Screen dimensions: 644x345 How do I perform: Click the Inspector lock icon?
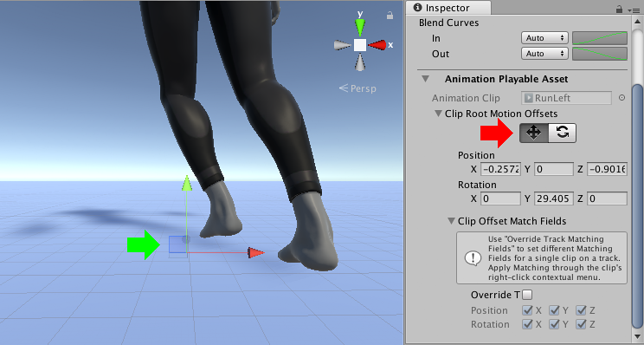(x=619, y=9)
